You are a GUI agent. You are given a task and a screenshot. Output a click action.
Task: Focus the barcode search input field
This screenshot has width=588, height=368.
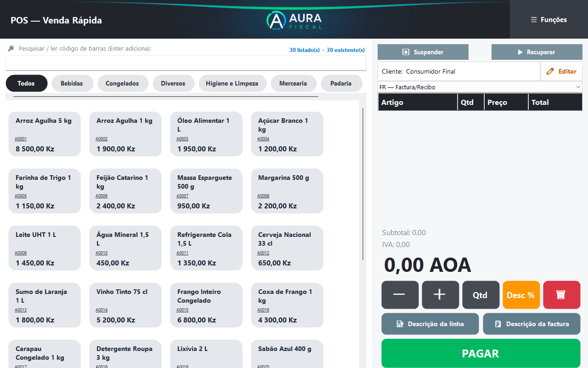(x=186, y=63)
